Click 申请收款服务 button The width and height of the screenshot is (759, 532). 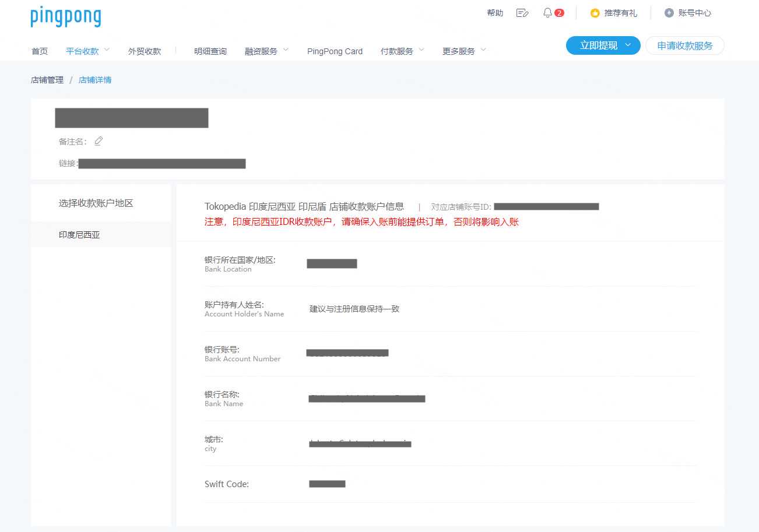coord(685,45)
